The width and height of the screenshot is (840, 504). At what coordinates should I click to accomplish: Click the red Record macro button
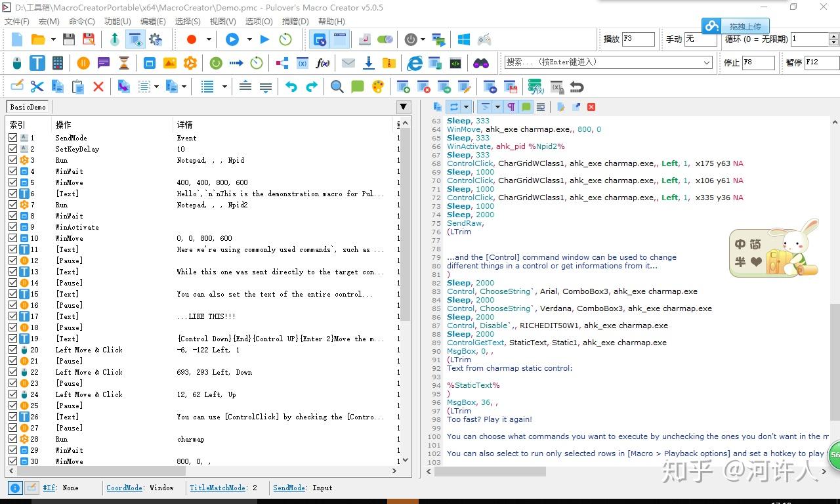click(x=192, y=39)
